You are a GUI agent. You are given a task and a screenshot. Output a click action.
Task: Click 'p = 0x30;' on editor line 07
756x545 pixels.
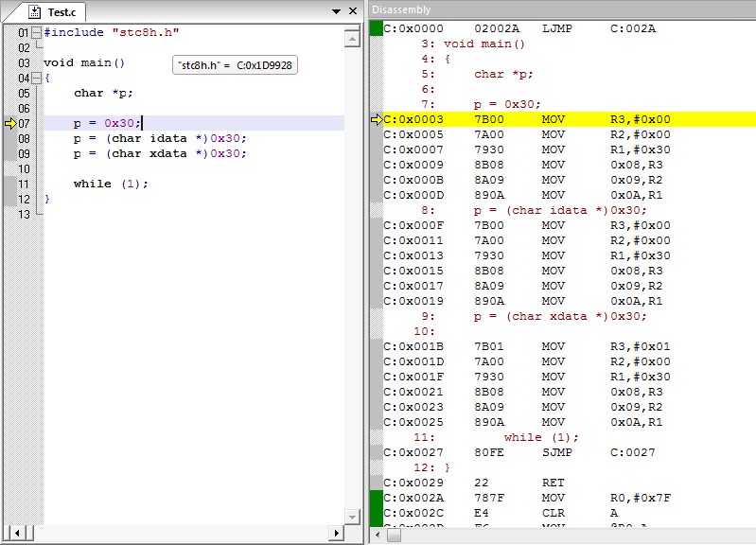coord(107,123)
